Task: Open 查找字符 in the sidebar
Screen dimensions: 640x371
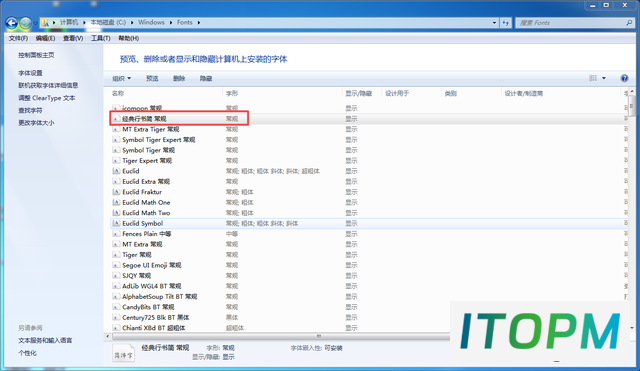Action: pos(30,110)
